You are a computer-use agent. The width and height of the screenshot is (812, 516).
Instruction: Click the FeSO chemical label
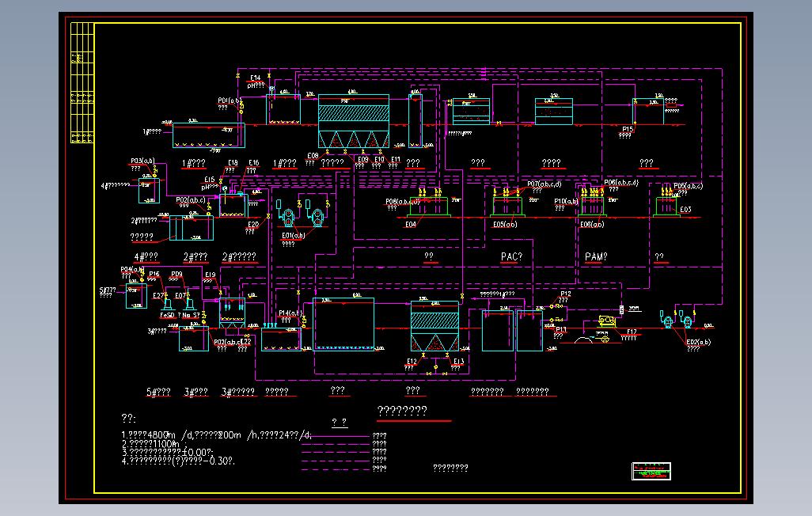pyautogui.click(x=167, y=315)
